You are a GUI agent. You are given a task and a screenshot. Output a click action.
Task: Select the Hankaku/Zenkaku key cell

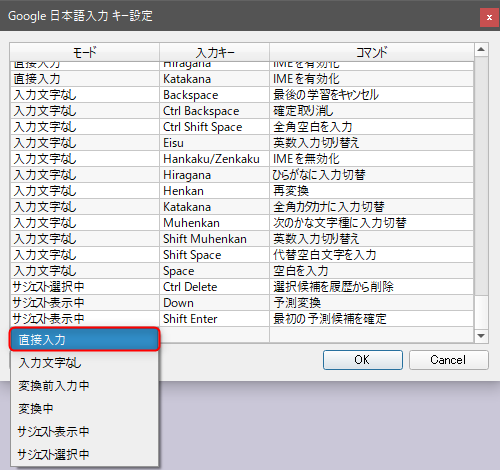coord(214,159)
